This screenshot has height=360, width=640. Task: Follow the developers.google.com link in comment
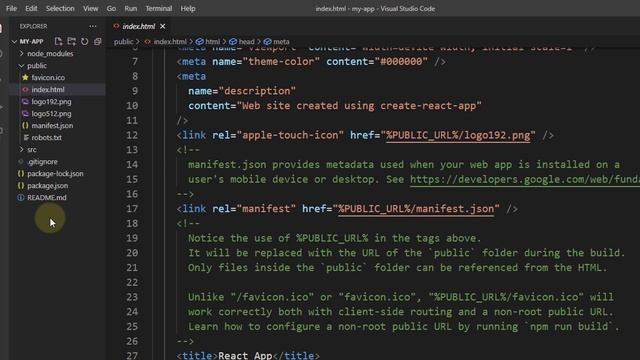click(524, 179)
